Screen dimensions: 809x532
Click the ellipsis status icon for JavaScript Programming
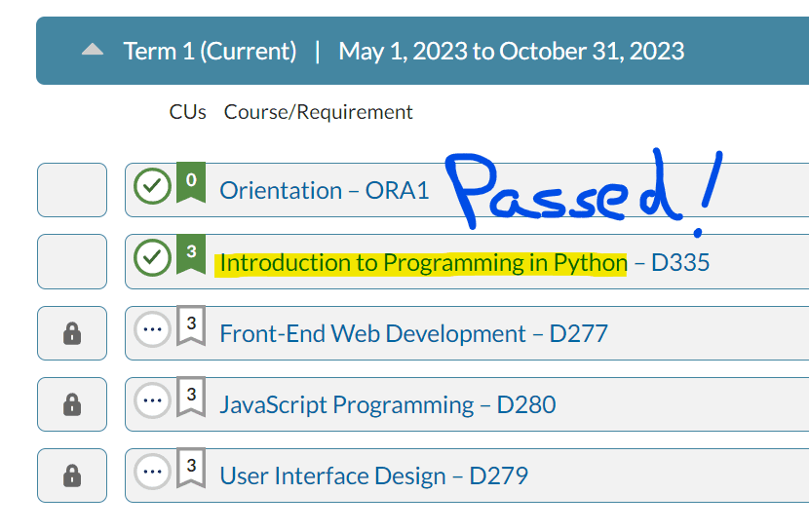tap(152, 400)
